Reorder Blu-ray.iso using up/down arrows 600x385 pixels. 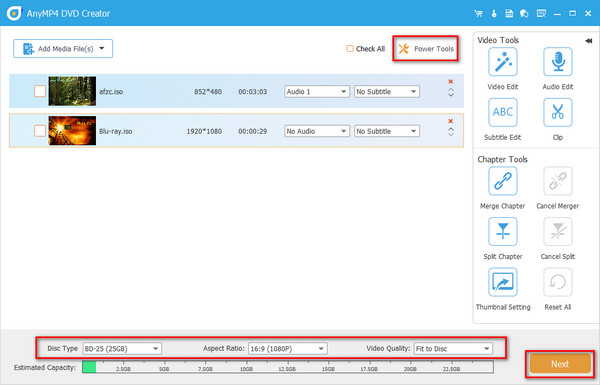click(451, 132)
